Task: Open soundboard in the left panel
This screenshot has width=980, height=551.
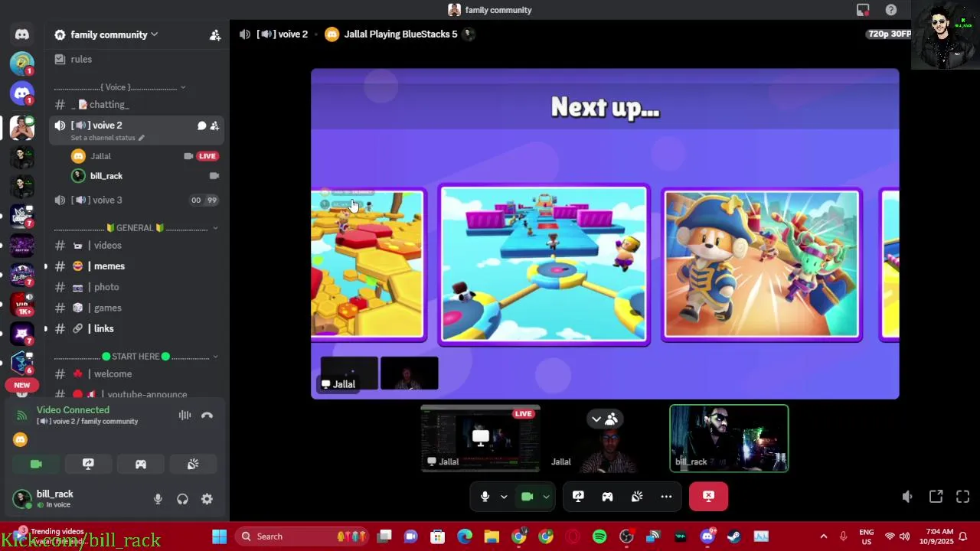Action: click(x=193, y=464)
